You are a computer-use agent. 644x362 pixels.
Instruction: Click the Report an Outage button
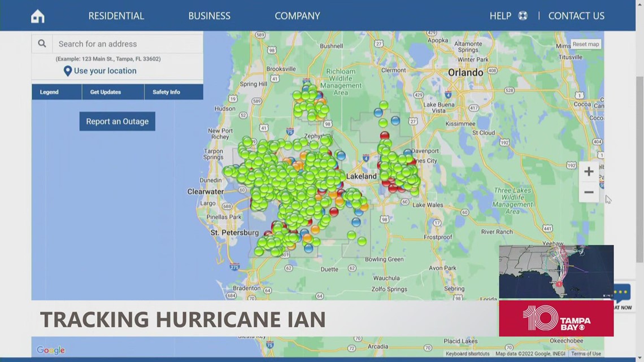pyautogui.click(x=117, y=121)
